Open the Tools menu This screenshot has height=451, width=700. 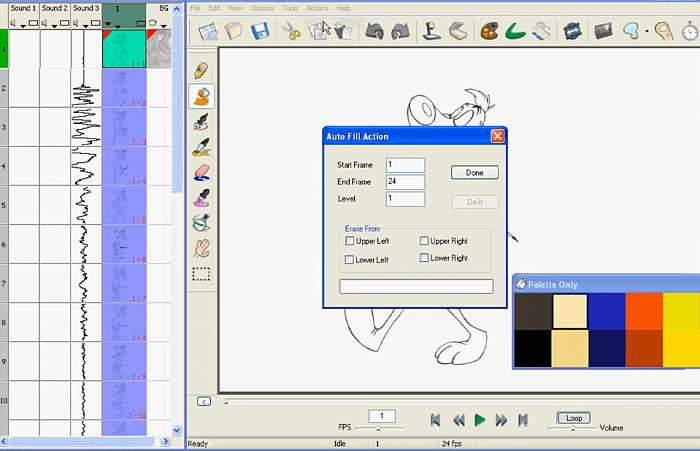point(290,8)
